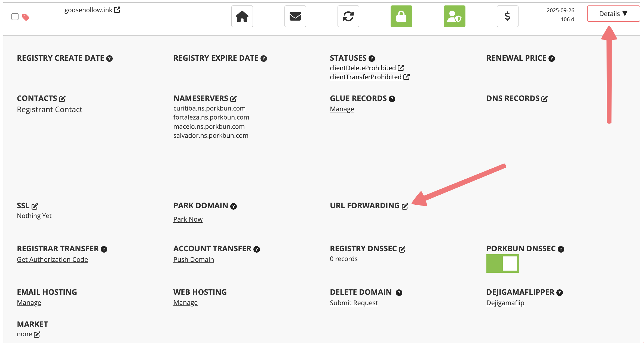This screenshot has width=644, height=343.
Task: Show help for Glue Records
Action: pyautogui.click(x=392, y=99)
